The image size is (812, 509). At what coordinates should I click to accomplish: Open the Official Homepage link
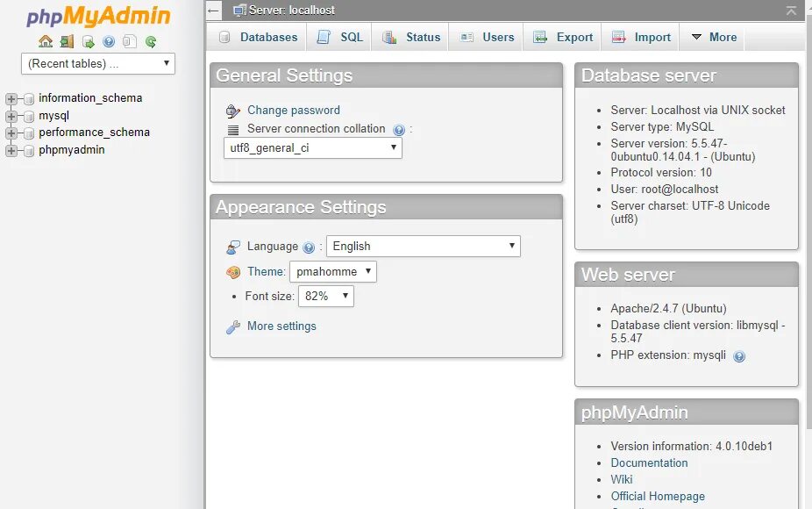(x=658, y=496)
